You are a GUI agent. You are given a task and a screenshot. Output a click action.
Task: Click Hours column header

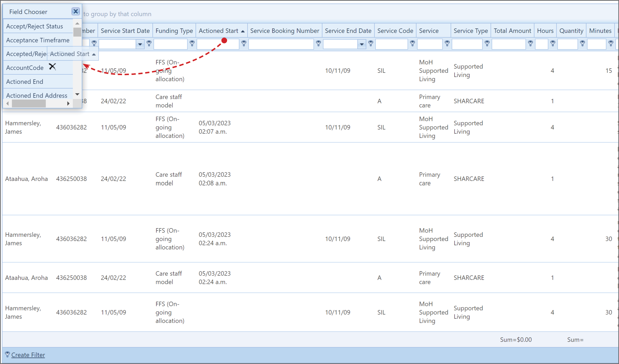coord(545,31)
